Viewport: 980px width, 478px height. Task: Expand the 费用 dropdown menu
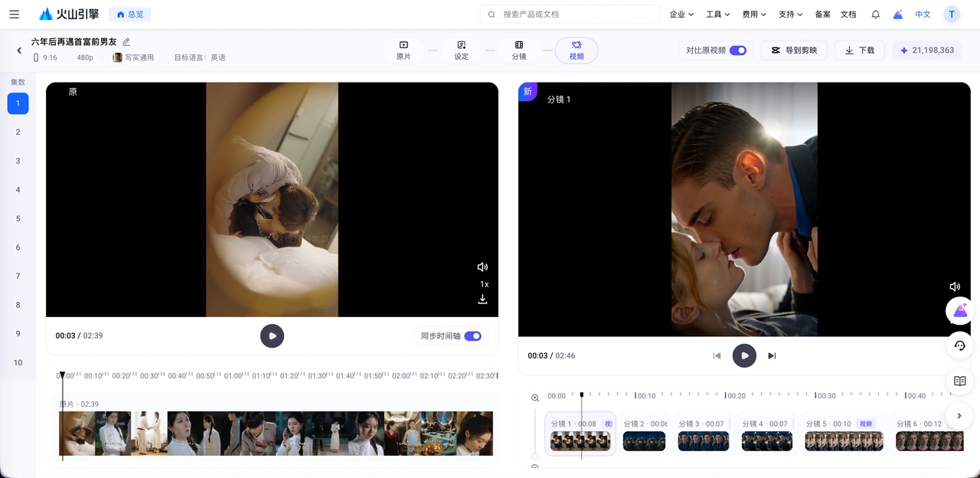point(754,15)
